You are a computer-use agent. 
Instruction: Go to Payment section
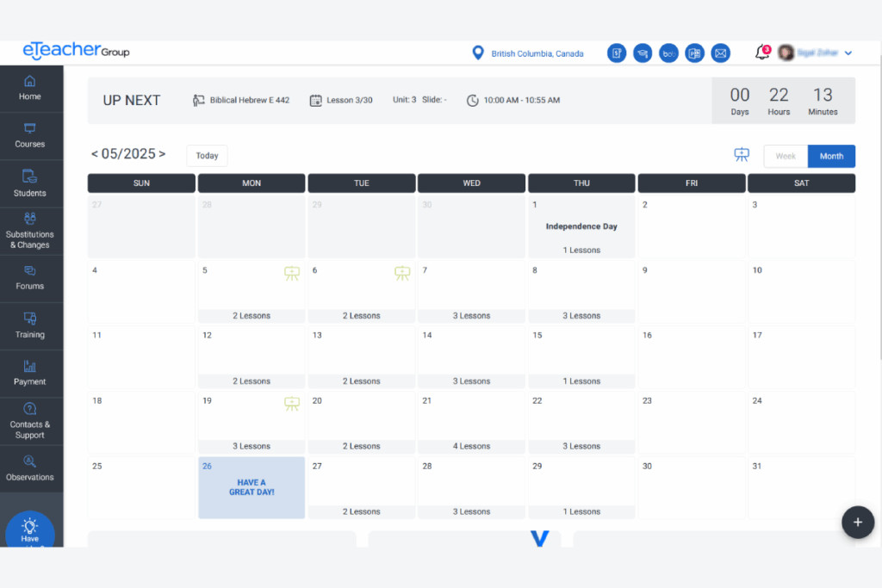point(30,374)
